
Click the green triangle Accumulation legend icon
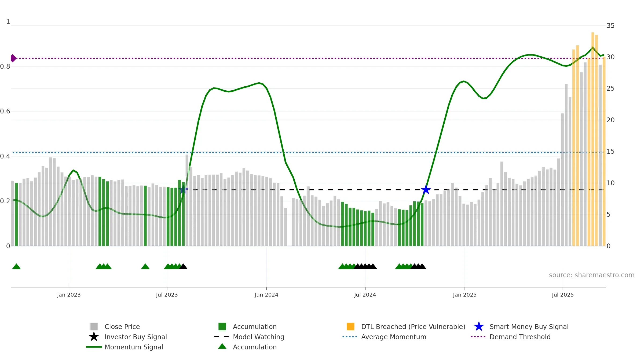[222, 346]
